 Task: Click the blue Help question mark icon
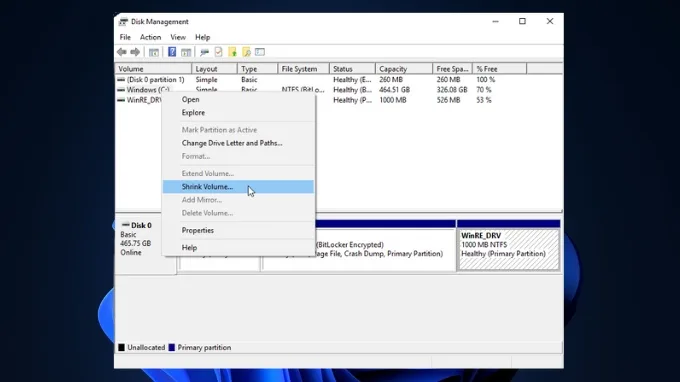[172, 52]
